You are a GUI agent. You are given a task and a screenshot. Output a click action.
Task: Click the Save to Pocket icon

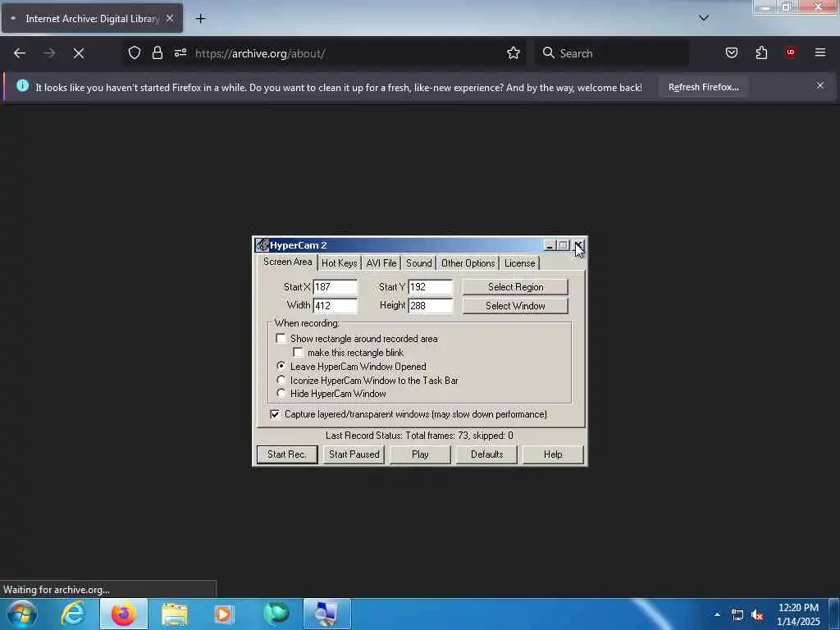[732, 52]
